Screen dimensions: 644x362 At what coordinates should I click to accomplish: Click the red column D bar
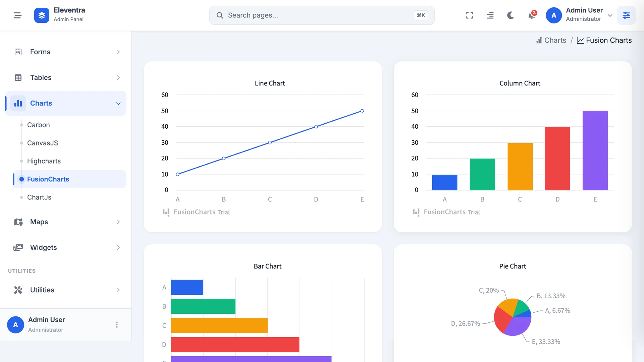(557, 159)
